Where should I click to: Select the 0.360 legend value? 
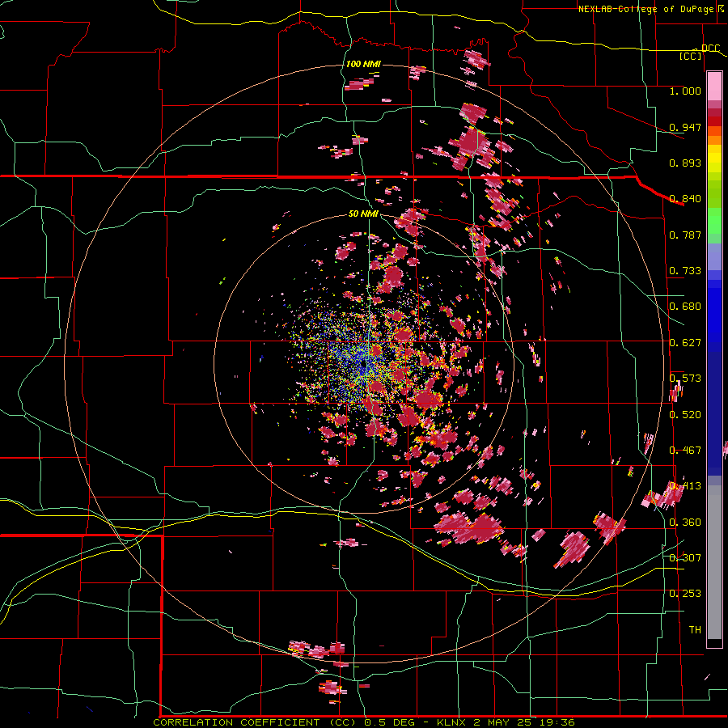685,523
